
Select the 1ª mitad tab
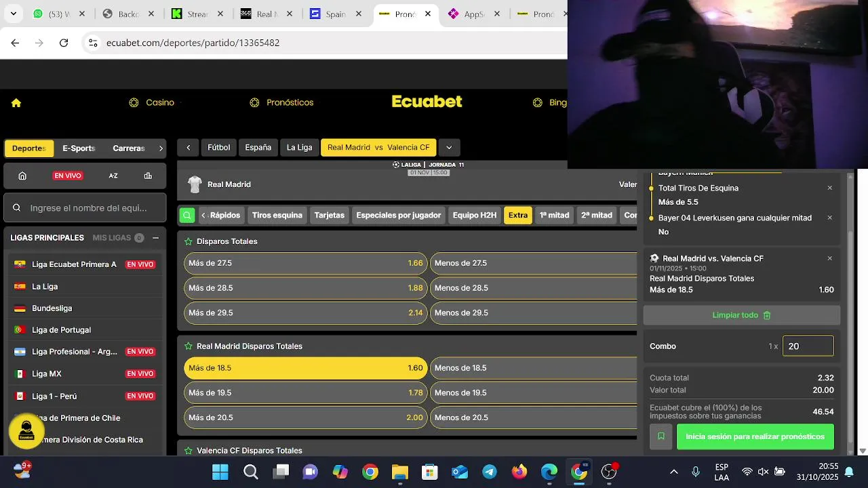(554, 216)
